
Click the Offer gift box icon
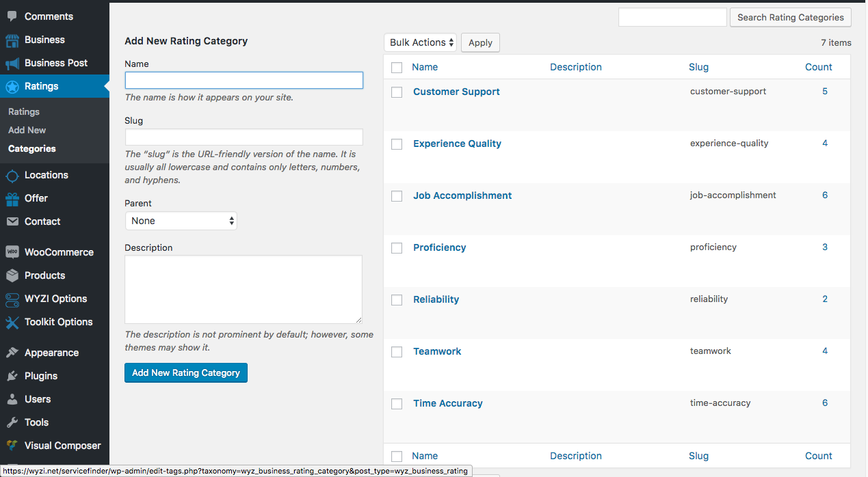[12, 199]
